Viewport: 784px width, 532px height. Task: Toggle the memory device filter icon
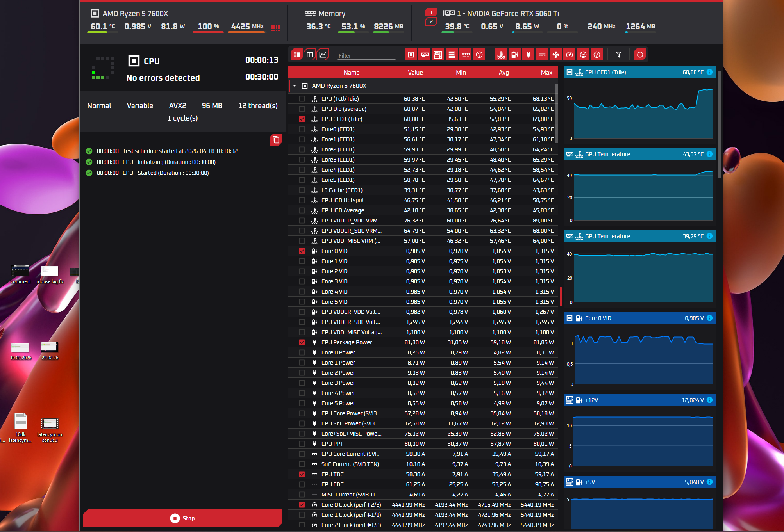[466, 55]
